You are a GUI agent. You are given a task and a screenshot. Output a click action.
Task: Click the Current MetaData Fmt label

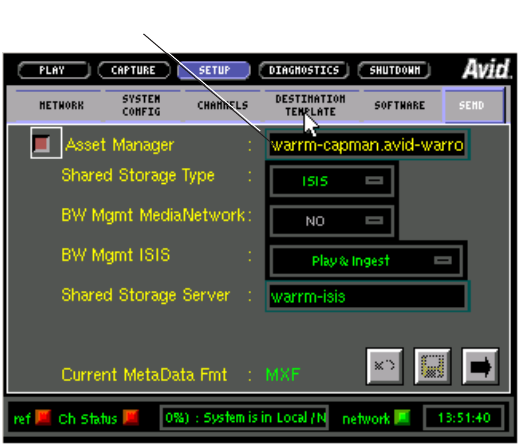coord(144,375)
